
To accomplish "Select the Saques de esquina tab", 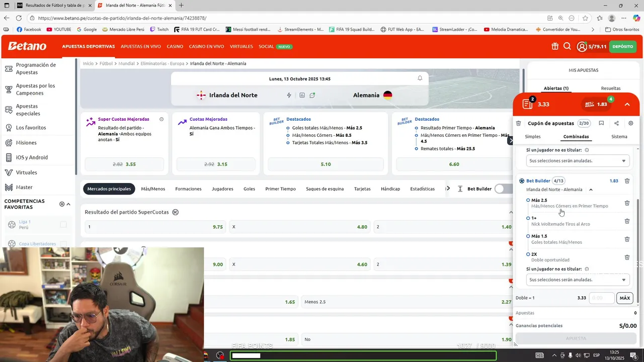I will tap(325, 189).
